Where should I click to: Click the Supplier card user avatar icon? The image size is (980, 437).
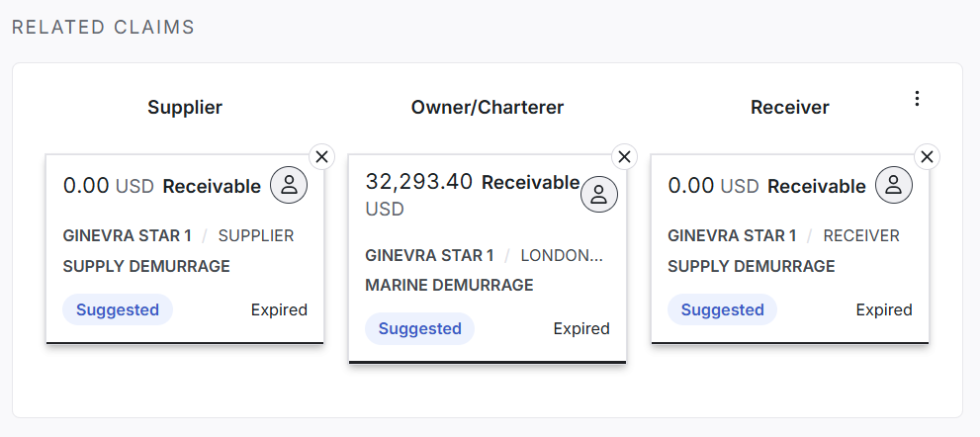[x=289, y=185]
